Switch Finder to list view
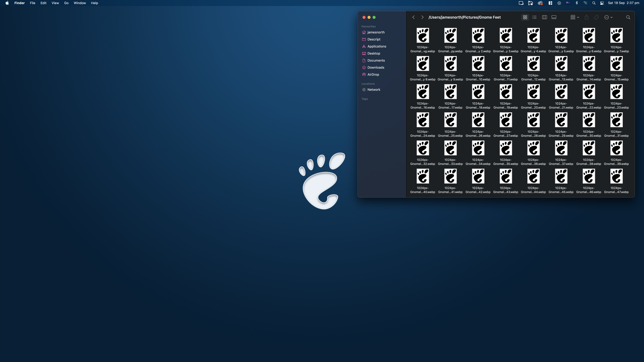This screenshot has height=362, width=644. click(x=534, y=17)
